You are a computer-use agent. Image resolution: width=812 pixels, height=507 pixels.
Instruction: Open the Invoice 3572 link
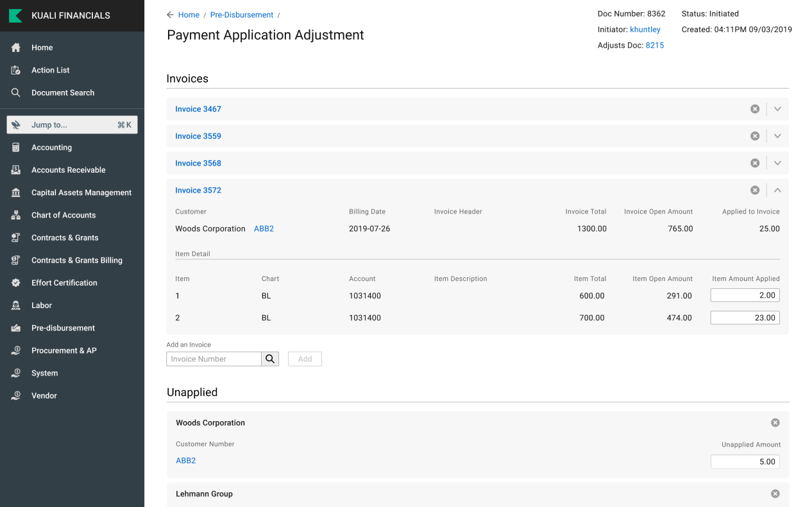point(198,190)
